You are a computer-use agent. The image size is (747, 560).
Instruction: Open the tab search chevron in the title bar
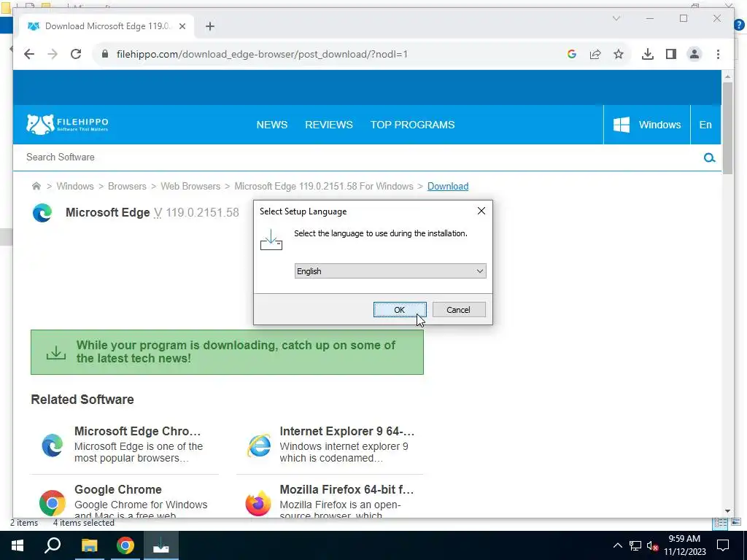616,18
